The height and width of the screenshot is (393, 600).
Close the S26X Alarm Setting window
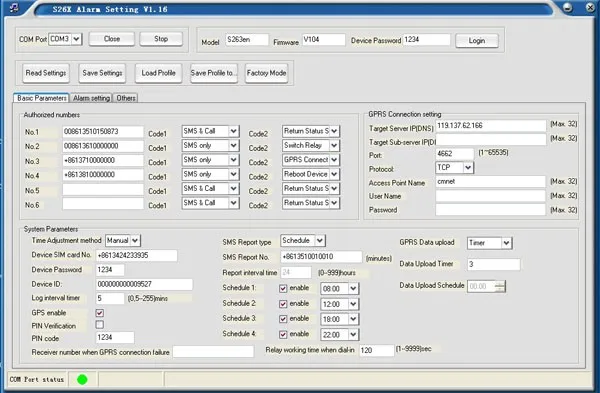tap(590, 8)
